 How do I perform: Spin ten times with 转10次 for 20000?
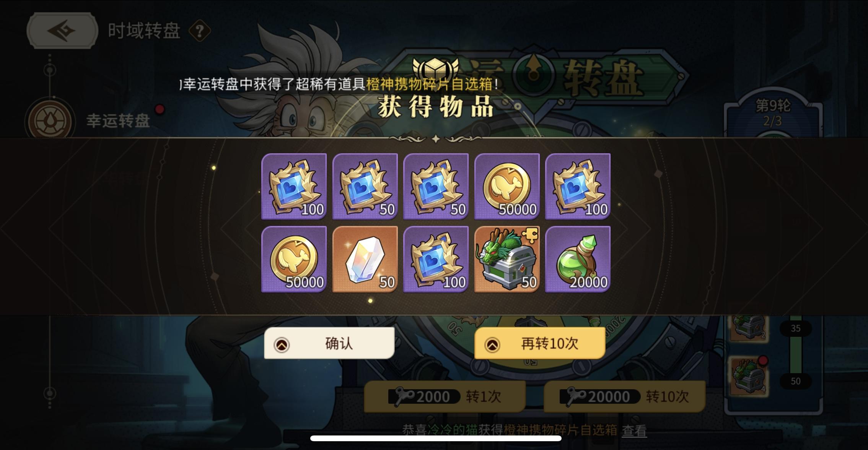[624, 396]
